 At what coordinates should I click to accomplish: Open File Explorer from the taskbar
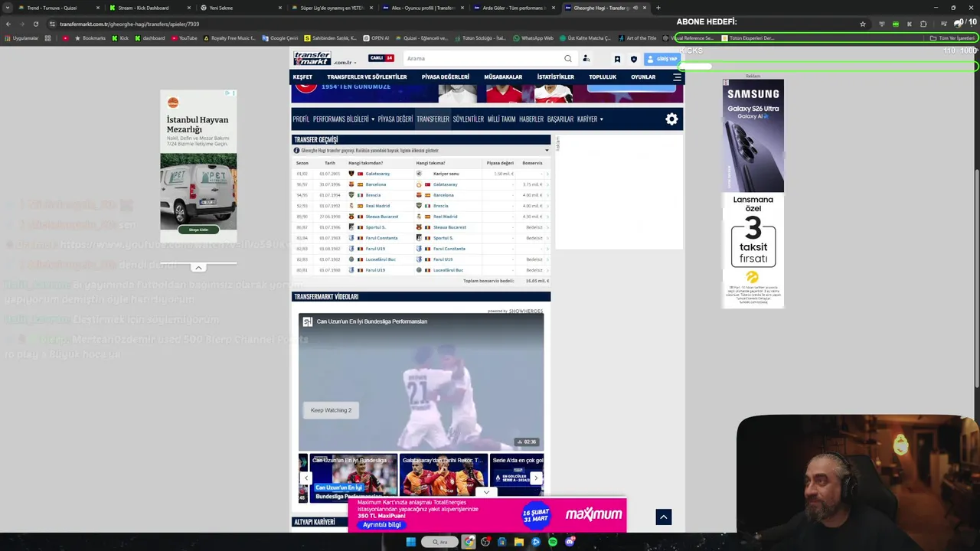(519, 542)
